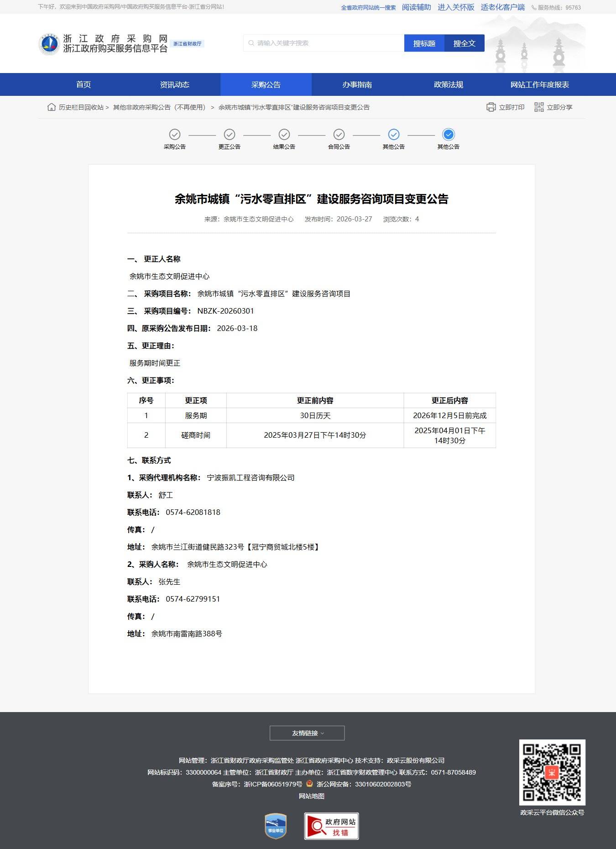Click the 政府网站找错 badge icon

pos(331,826)
